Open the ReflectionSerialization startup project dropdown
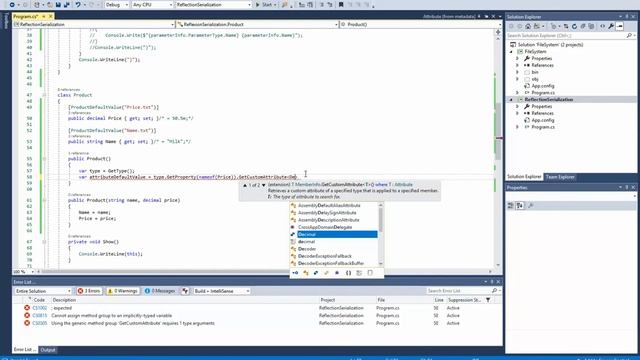 pos(213,5)
